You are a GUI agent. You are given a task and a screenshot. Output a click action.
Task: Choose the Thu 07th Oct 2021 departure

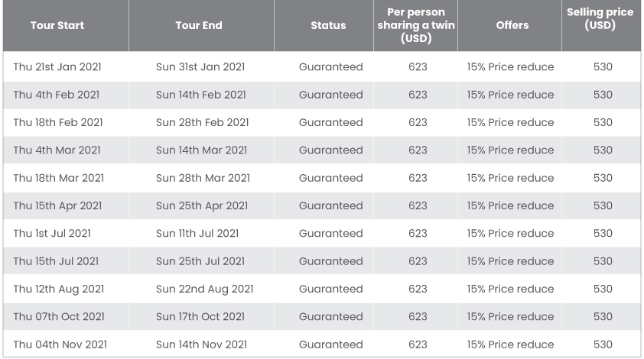tap(59, 317)
